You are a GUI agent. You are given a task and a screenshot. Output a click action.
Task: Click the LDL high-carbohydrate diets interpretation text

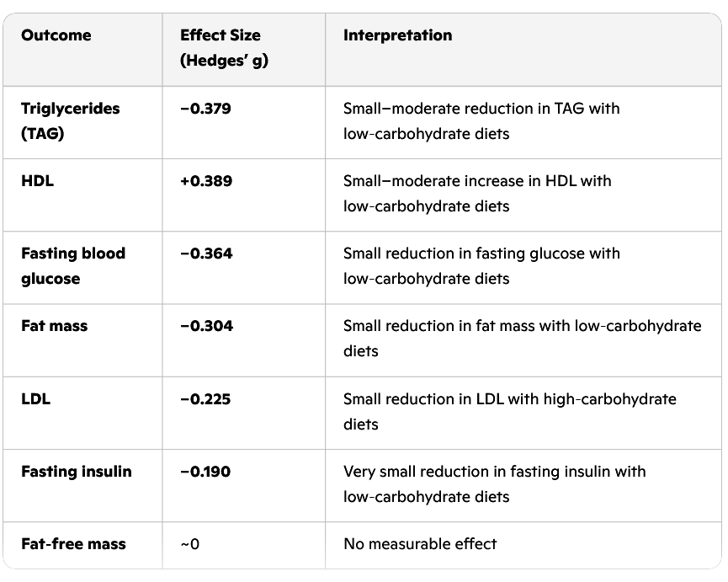[509, 411]
